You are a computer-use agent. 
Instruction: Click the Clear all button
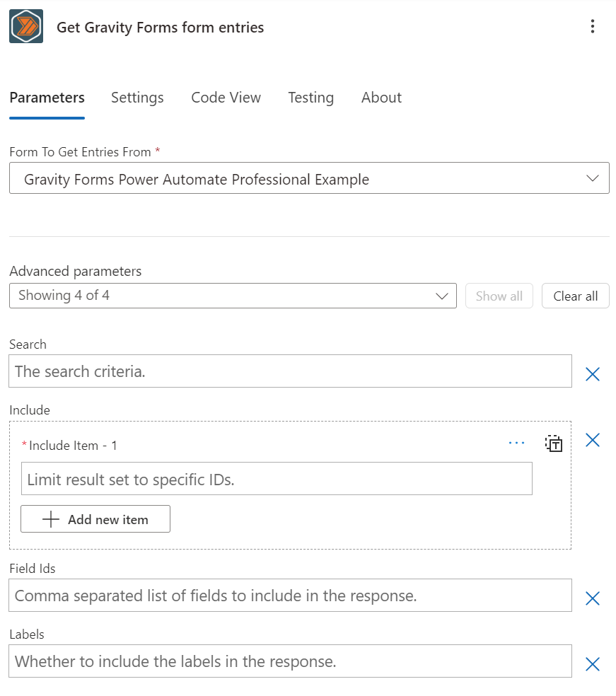[575, 296]
